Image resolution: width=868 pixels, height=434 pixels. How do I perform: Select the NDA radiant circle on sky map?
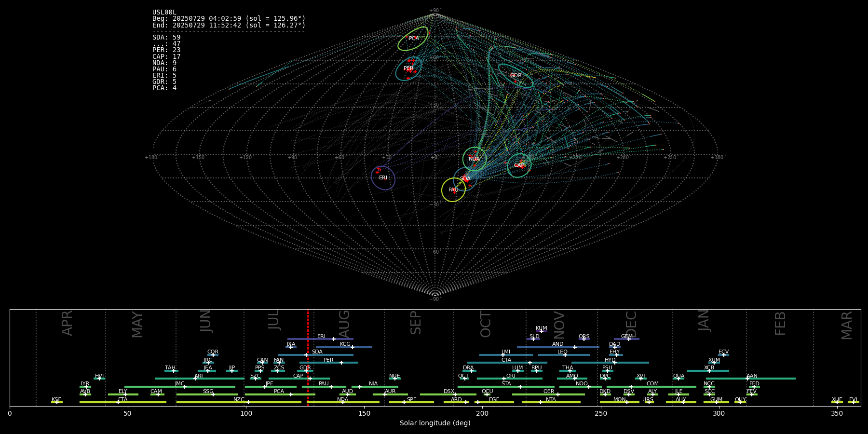tap(475, 159)
